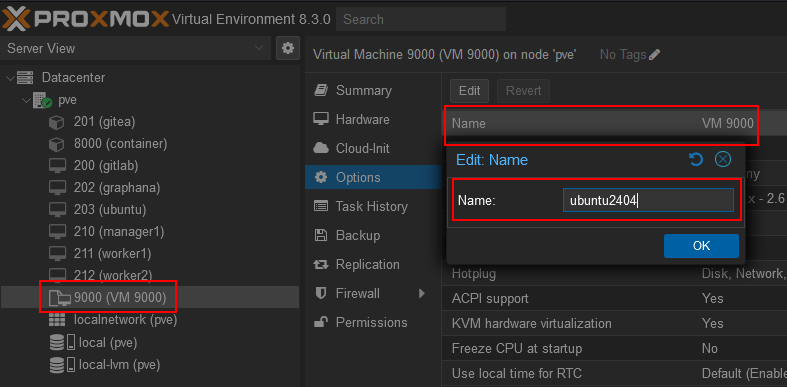Open the Replication tab
This screenshot has width=787, height=387.
pos(373,265)
